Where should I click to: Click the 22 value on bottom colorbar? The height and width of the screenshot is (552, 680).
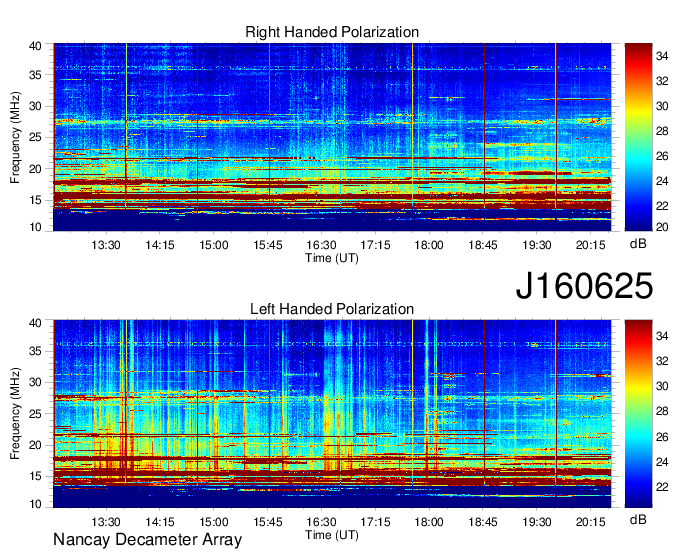662,487
